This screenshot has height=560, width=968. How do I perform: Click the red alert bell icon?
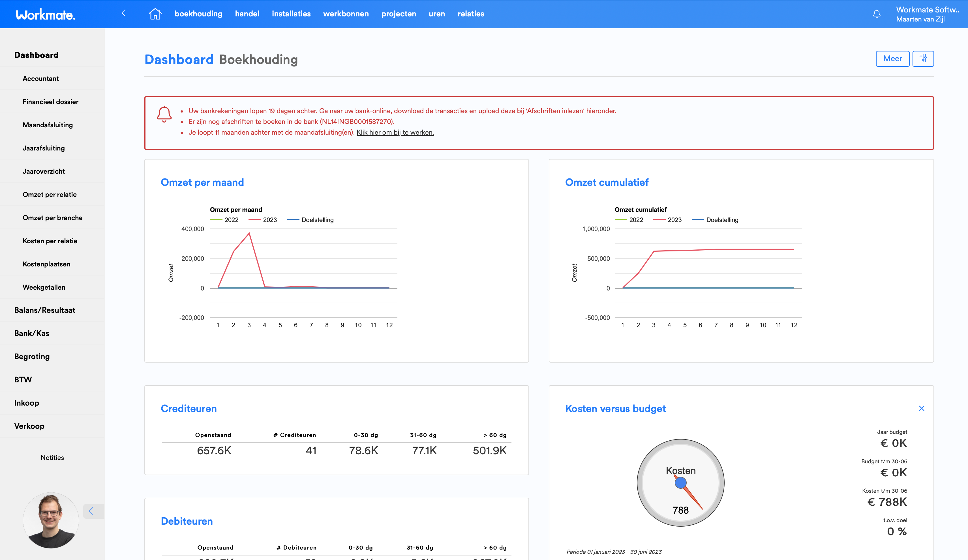(x=164, y=114)
